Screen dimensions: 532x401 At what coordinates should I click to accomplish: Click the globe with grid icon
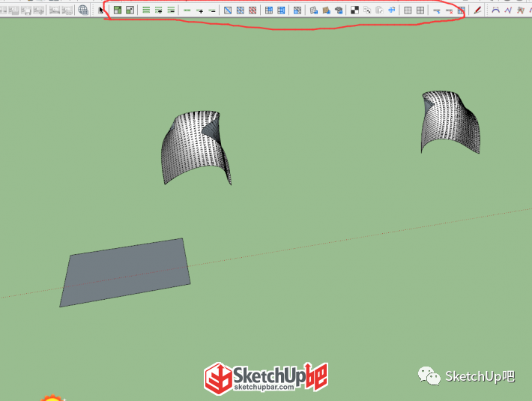[83, 10]
